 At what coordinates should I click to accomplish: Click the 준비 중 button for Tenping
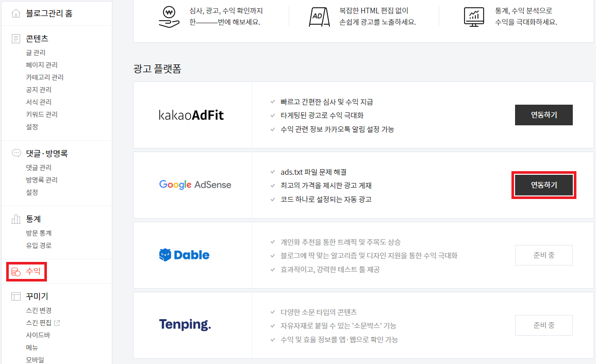pos(543,325)
